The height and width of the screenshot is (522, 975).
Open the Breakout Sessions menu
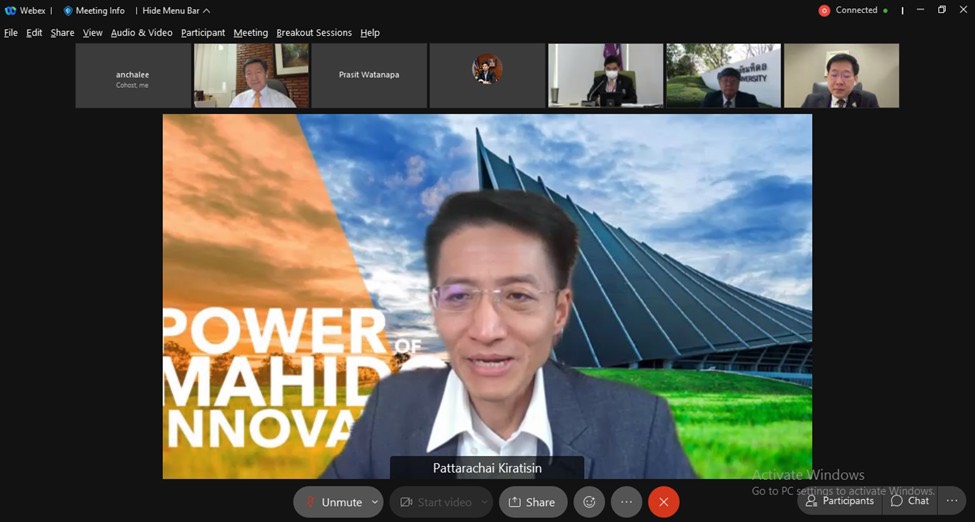click(x=314, y=33)
